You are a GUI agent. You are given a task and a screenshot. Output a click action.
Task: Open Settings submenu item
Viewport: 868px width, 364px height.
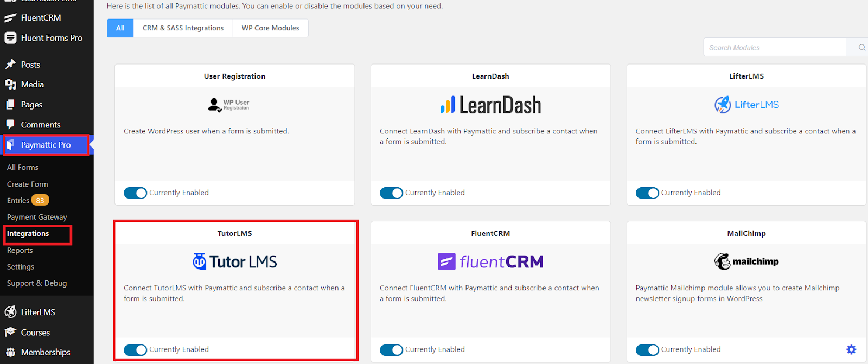21,266
